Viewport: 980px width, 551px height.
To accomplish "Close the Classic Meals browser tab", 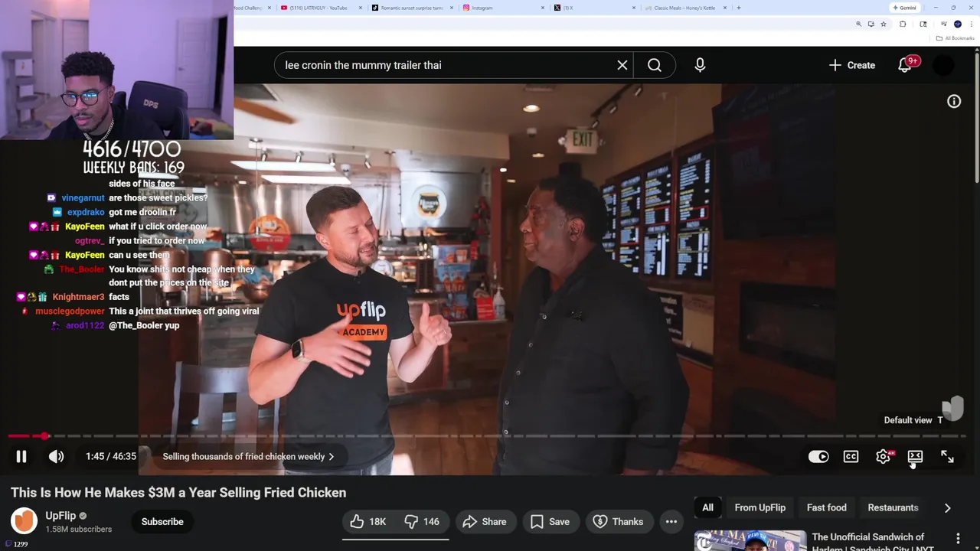I will click(x=726, y=8).
